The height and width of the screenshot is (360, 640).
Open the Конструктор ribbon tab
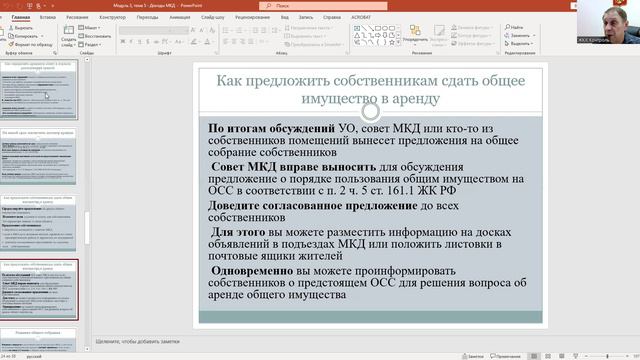coord(112,18)
